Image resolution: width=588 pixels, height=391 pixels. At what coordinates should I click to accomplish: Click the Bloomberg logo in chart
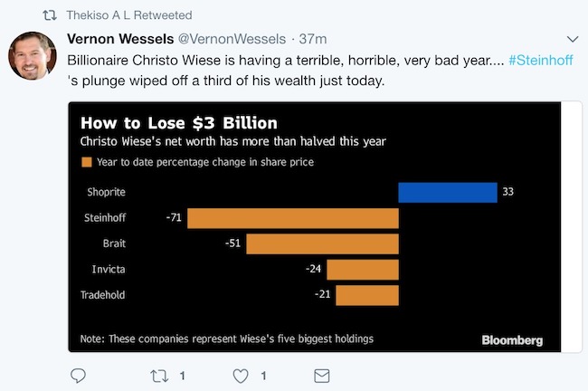512,340
